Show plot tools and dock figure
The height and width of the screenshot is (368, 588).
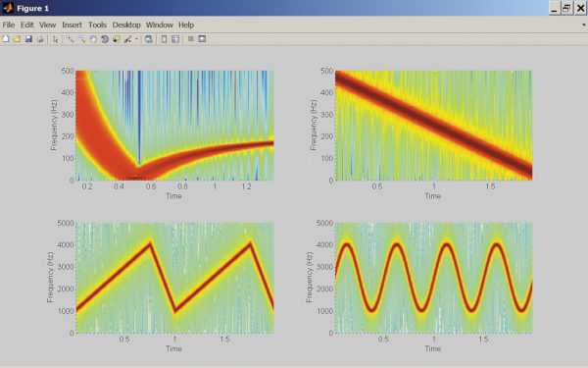click(x=202, y=39)
